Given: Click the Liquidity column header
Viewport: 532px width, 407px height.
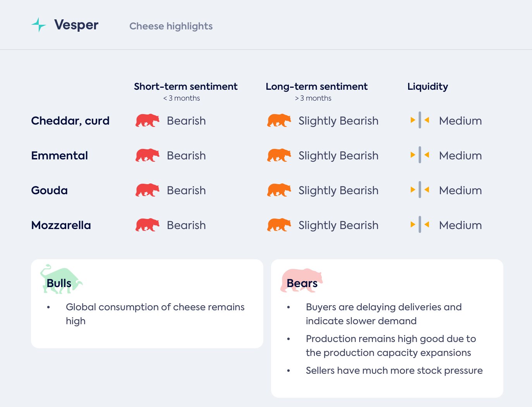Looking at the screenshot, I should 427,87.
